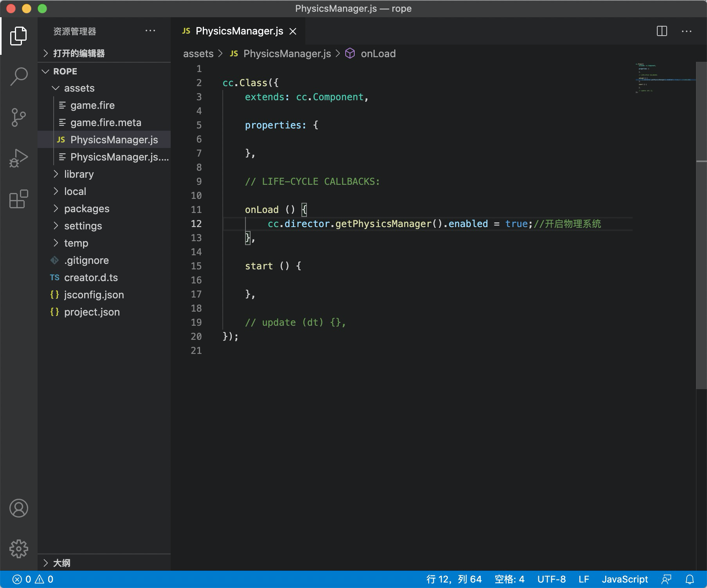Click the JS icon in breadcrumb
This screenshot has height=588, width=707.
tap(234, 54)
